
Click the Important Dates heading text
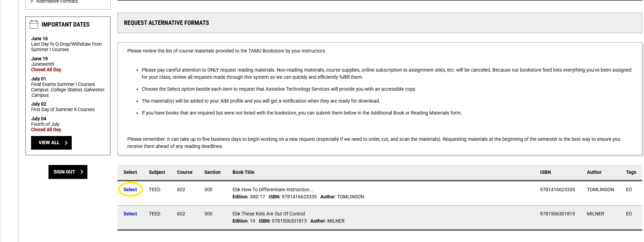pos(66,25)
